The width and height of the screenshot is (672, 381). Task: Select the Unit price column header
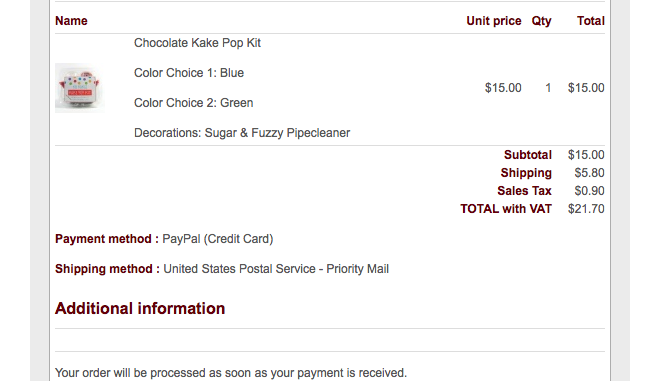point(494,21)
